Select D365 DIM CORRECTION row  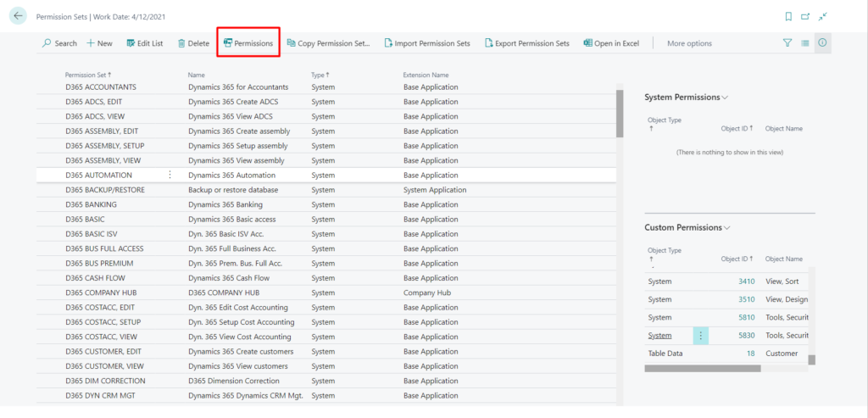pos(326,381)
